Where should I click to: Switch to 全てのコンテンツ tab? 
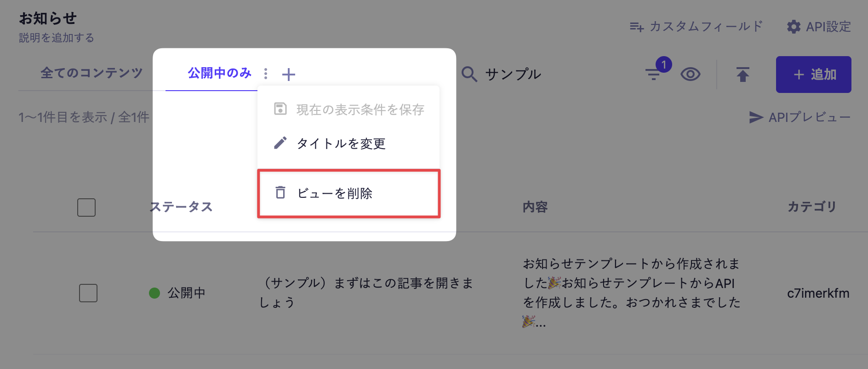(91, 73)
